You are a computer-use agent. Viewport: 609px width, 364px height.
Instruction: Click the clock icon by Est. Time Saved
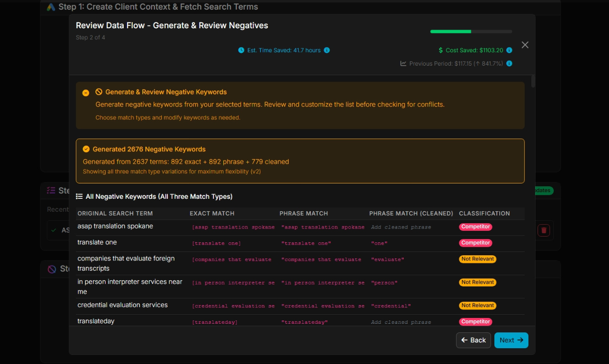[x=241, y=50]
